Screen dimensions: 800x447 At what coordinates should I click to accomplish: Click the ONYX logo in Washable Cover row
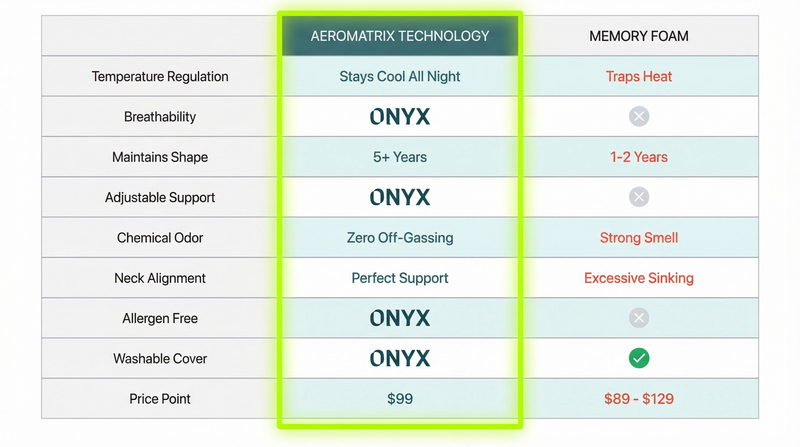[400, 358]
